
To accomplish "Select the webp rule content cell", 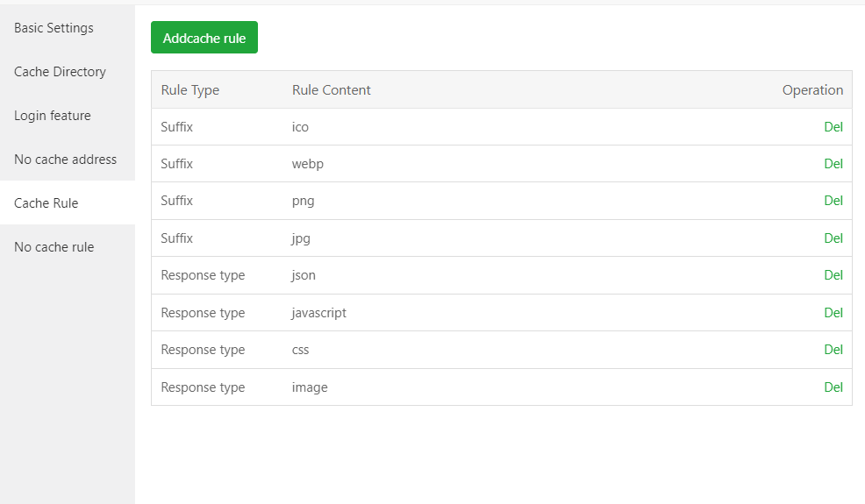I will 308,164.
